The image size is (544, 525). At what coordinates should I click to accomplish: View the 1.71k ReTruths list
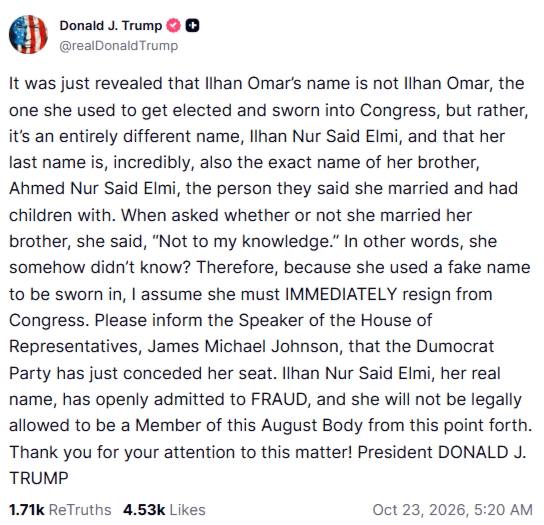coord(60,510)
